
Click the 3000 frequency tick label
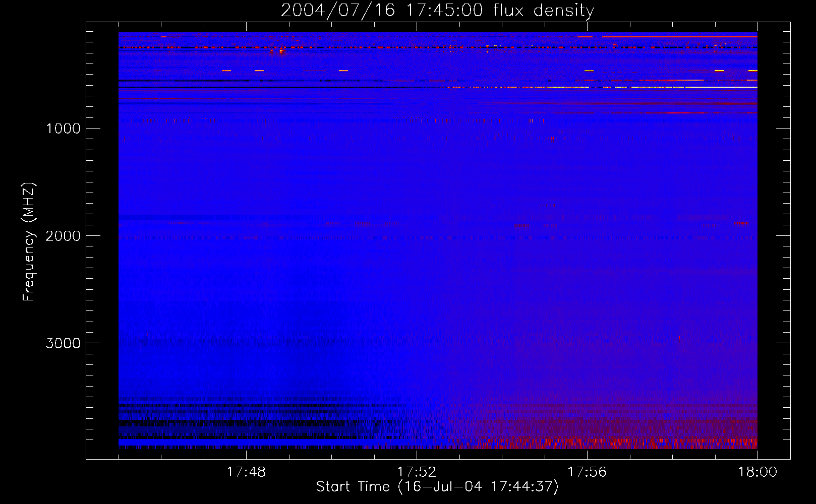(63, 343)
